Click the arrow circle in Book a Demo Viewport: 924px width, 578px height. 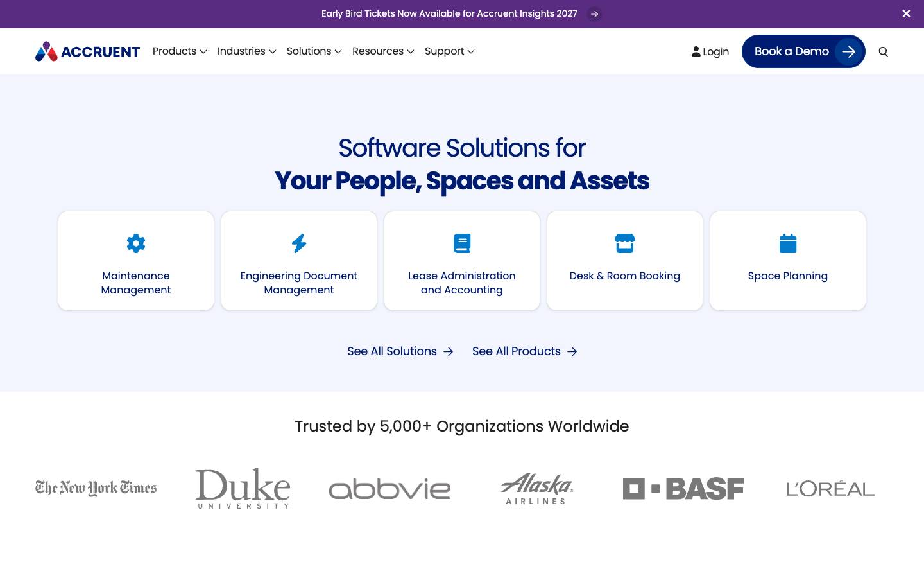click(848, 51)
